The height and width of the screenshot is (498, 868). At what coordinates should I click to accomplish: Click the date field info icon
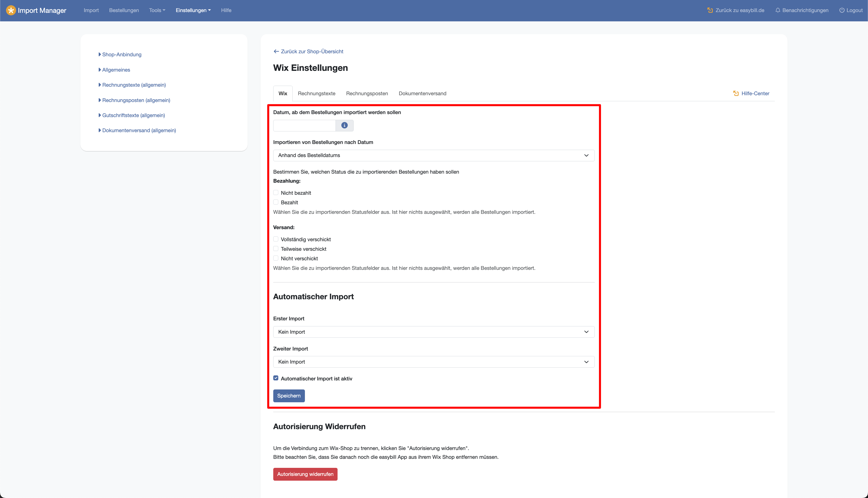tap(344, 126)
